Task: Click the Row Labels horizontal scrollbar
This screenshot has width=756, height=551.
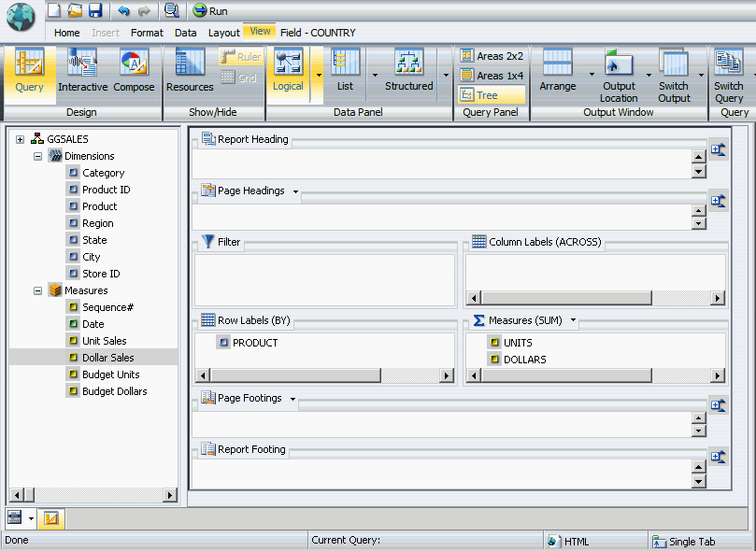Action: click(x=325, y=375)
